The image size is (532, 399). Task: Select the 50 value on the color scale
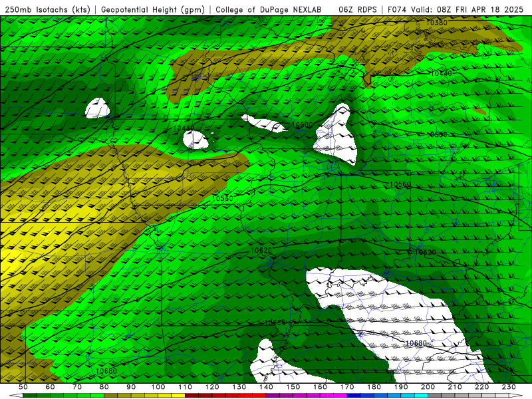click(23, 387)
